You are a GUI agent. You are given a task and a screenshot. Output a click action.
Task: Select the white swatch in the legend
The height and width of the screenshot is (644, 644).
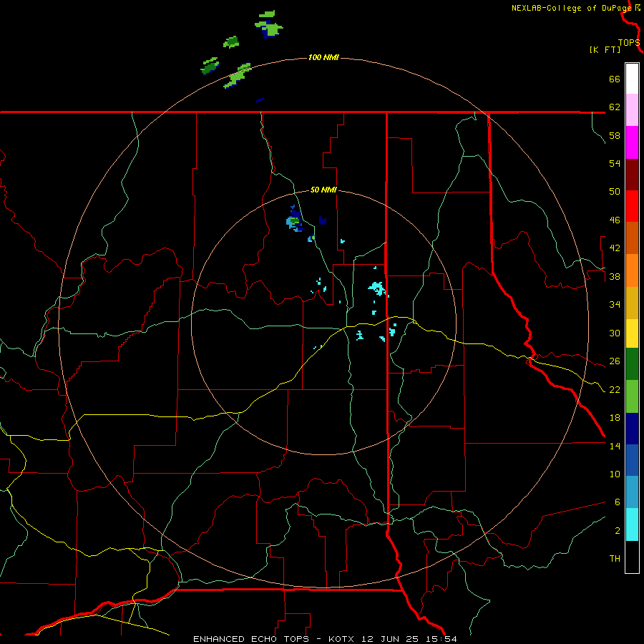pyautogui.click(x=632, y=79)
